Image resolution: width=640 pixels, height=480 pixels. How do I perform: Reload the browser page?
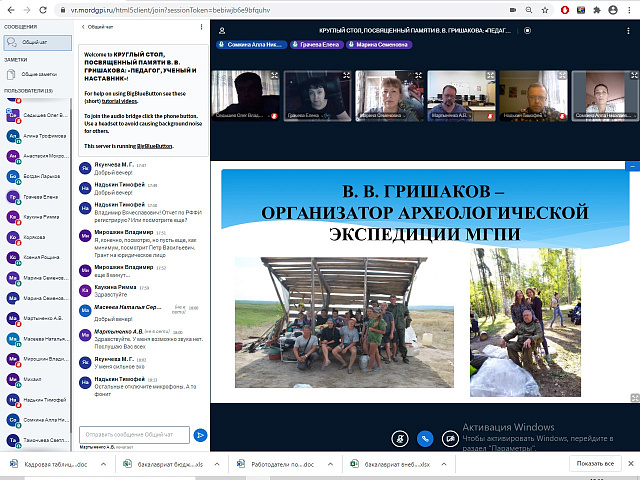43,10
